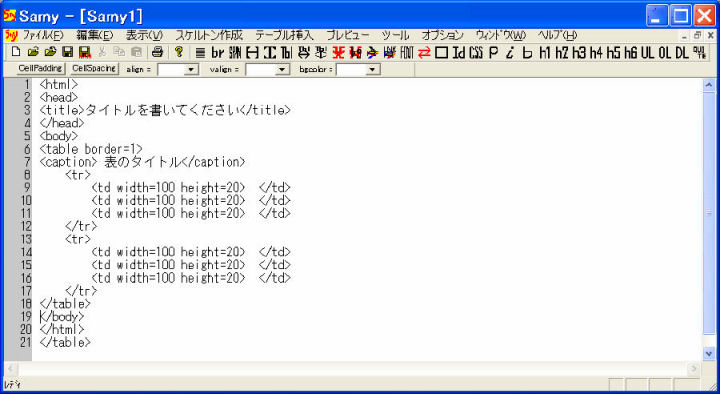Insert an h1 heading tag

pos(545,52)
